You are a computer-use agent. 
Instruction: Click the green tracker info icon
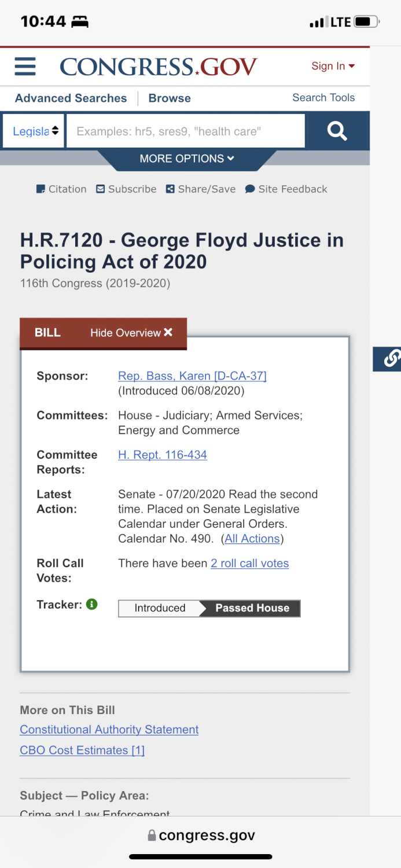click(x=91, y=604)
